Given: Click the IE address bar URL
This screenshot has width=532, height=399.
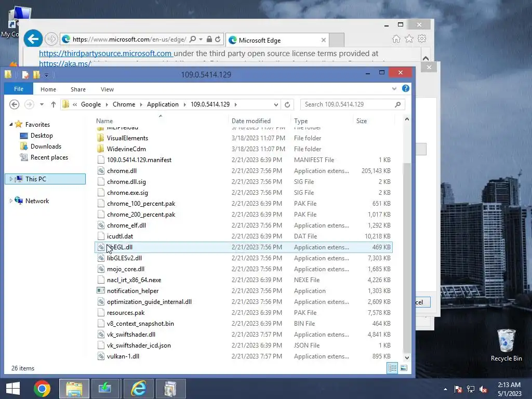Looking at the screenshot, I should 129,39.
